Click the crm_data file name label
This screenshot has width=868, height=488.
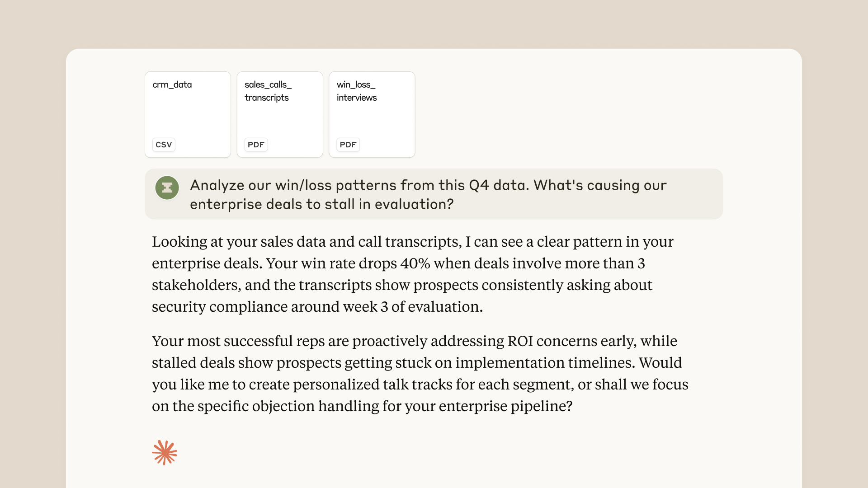172,84
